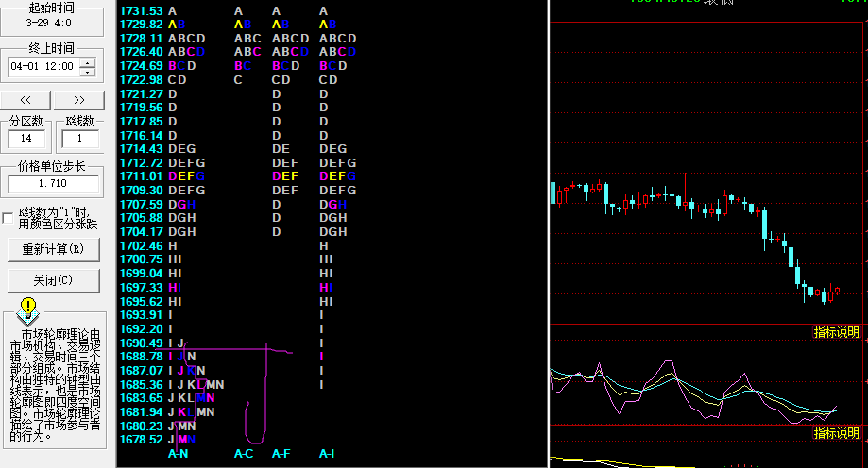
Task: Click price level 1688.78
Action: (141, 357)
